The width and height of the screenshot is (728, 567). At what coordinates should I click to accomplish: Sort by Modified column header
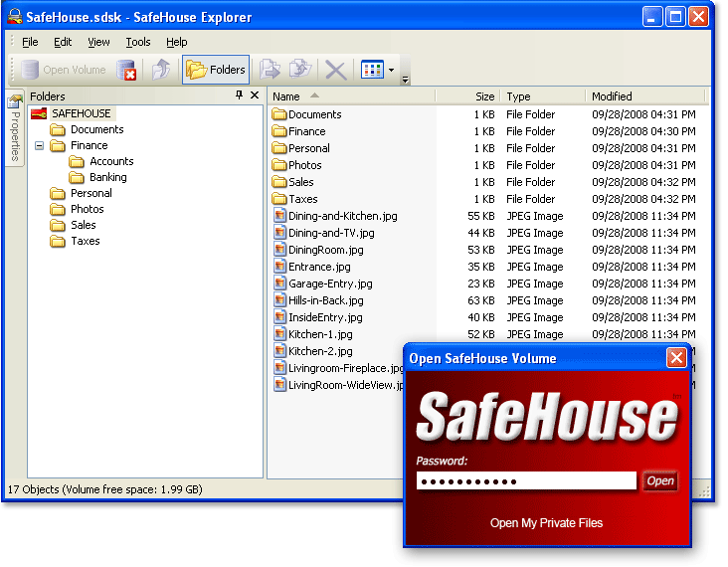[645, 96]
